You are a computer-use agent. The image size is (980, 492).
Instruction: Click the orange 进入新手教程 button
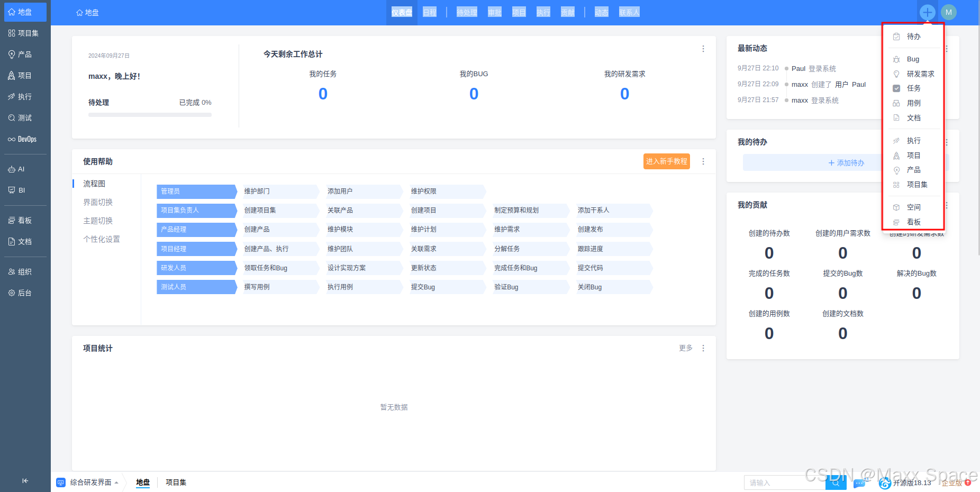667,161
